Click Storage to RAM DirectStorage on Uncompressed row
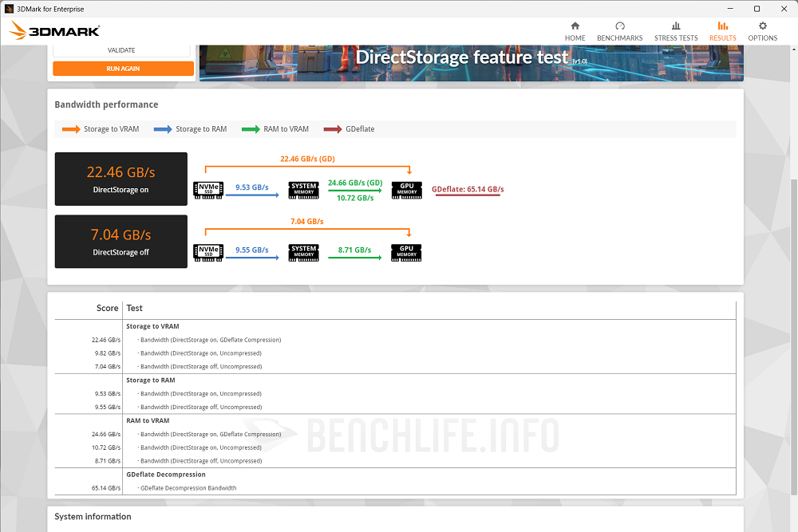Image resolution: width=798 pixels, height=532 pixels. [x=396, y=394]
